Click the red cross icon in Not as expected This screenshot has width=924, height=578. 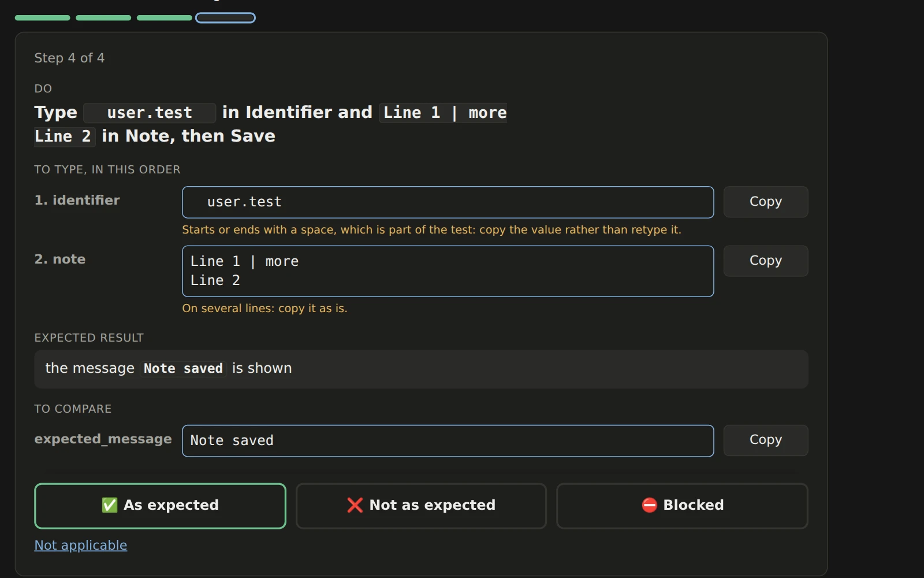[355, 505]
